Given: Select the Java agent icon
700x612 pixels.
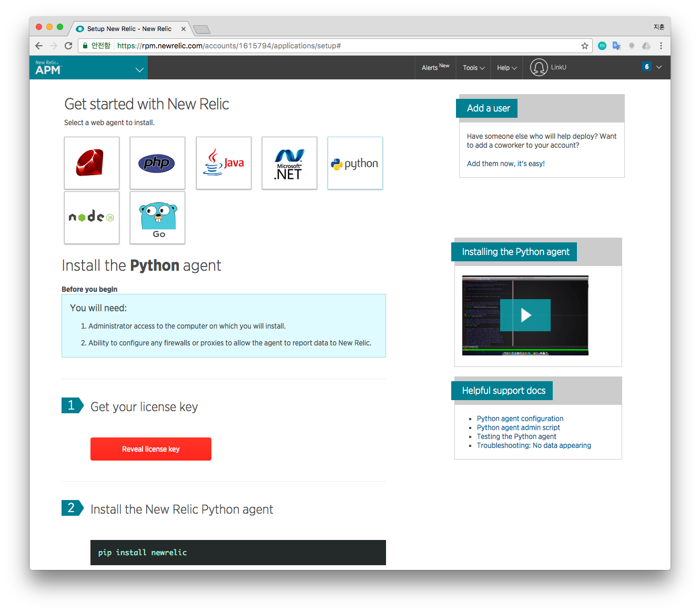Looking at the screenshot, I should click(x=224, y=162).
